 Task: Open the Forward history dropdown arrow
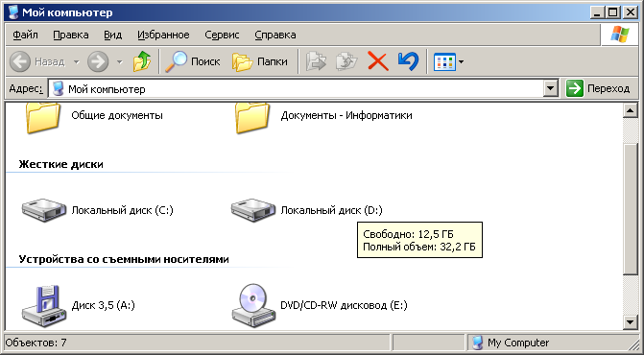(x=120, y=62)
